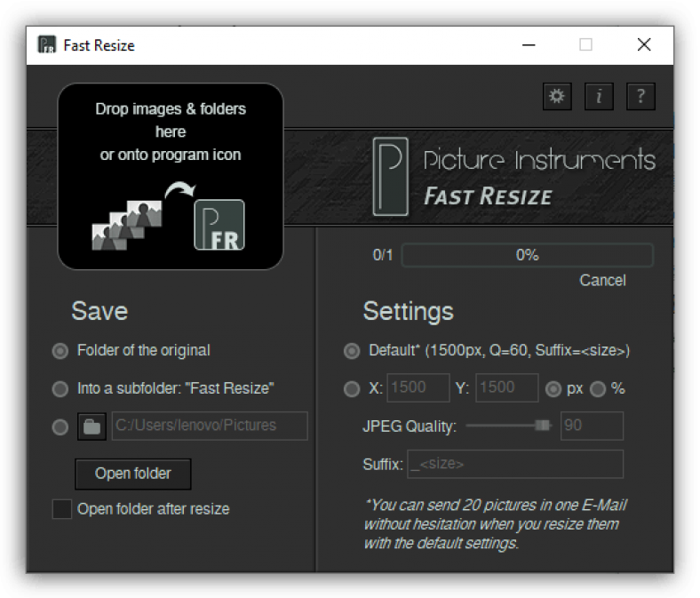Screen dimensions: 700x598
Task: Click the 'FAST RESIZE' banner text
Action: pyautogui.click(x=488, y=196)
